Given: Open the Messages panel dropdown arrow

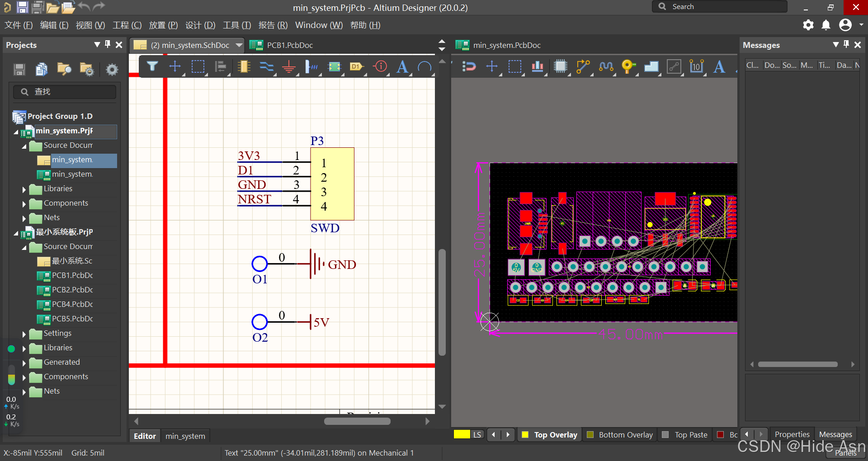Looking at the screenshot, I should (835, 45).
